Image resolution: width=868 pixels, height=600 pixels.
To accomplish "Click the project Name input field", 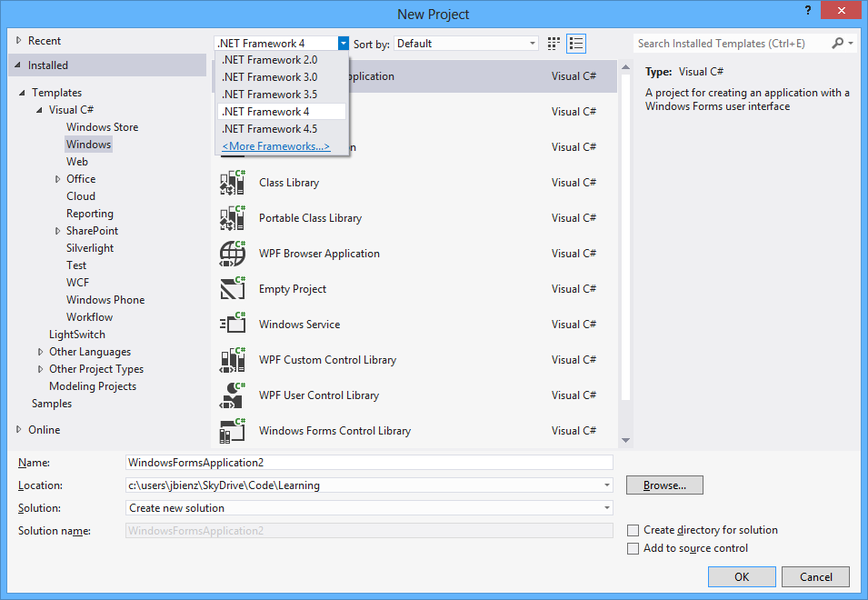I will coord(369,463).
